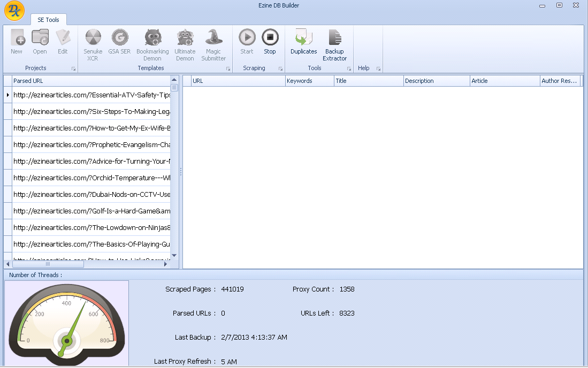The image size is (588, 368).
Task: Click the 400 mark on threads gauge
Action: 66,303
